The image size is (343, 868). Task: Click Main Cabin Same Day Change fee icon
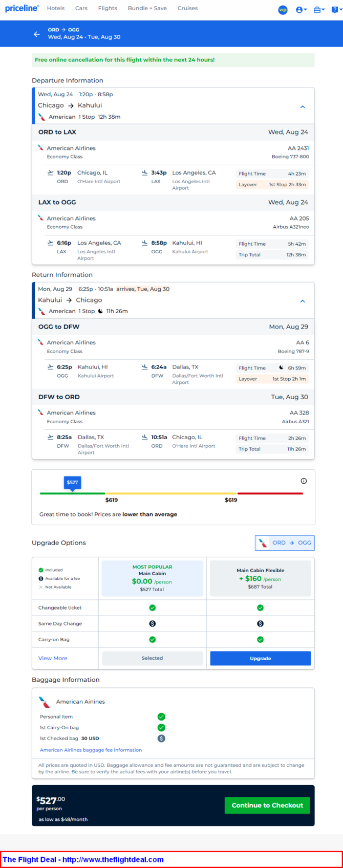tap(152, 623)
